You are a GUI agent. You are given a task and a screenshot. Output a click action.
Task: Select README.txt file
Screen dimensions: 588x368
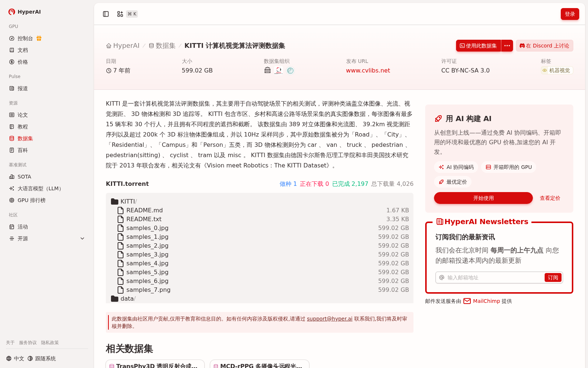coord(144,219)
